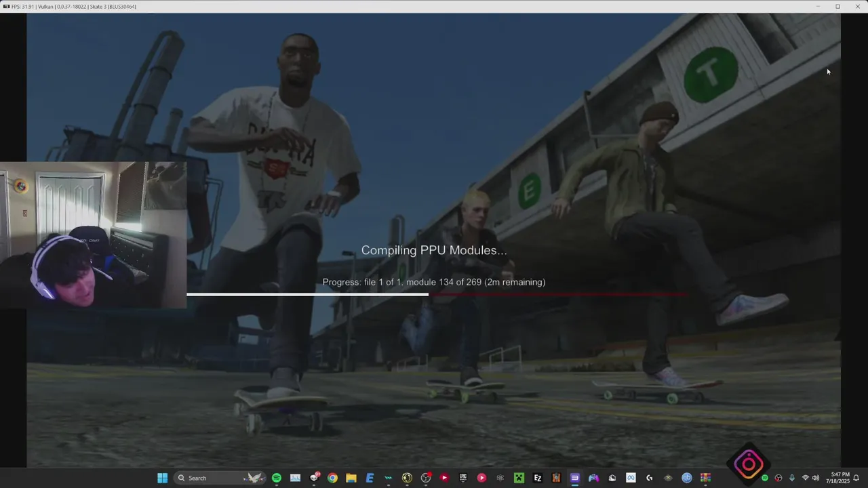
Task: Open the Windows Start menu
Action: click(162, 478)
